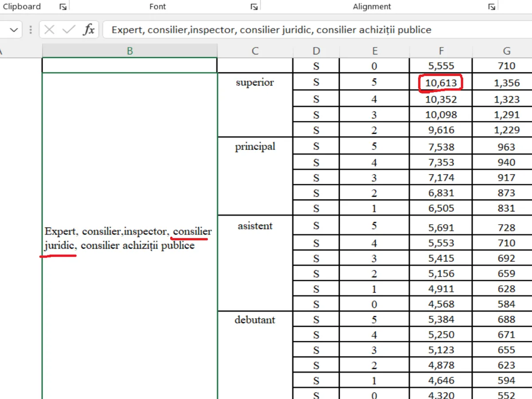Select the column E header
Viewport: 532px width, 399px height.
coord(374,51)
